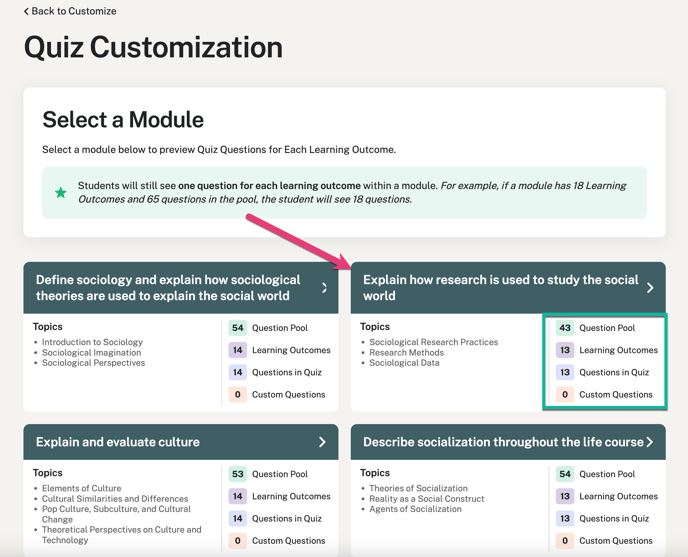Image resolution: width=688 pixels, height=557 pixels.
Task: Select topic Elements of Culture
Action: [81, 488]
